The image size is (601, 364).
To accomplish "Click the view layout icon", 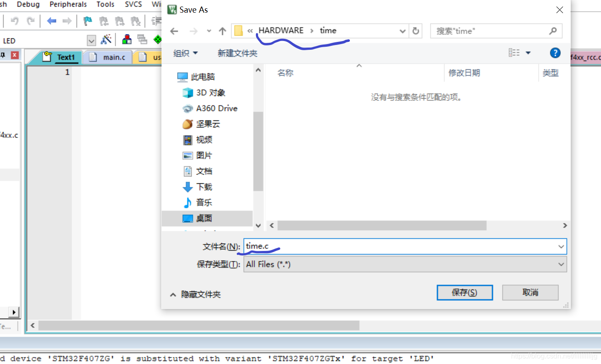I will 514,53.
